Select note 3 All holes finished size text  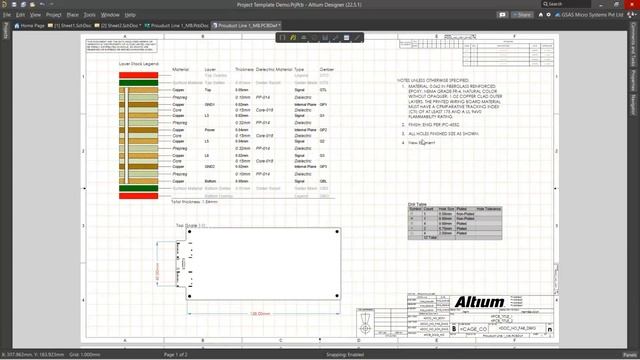(x=443, y=133)
